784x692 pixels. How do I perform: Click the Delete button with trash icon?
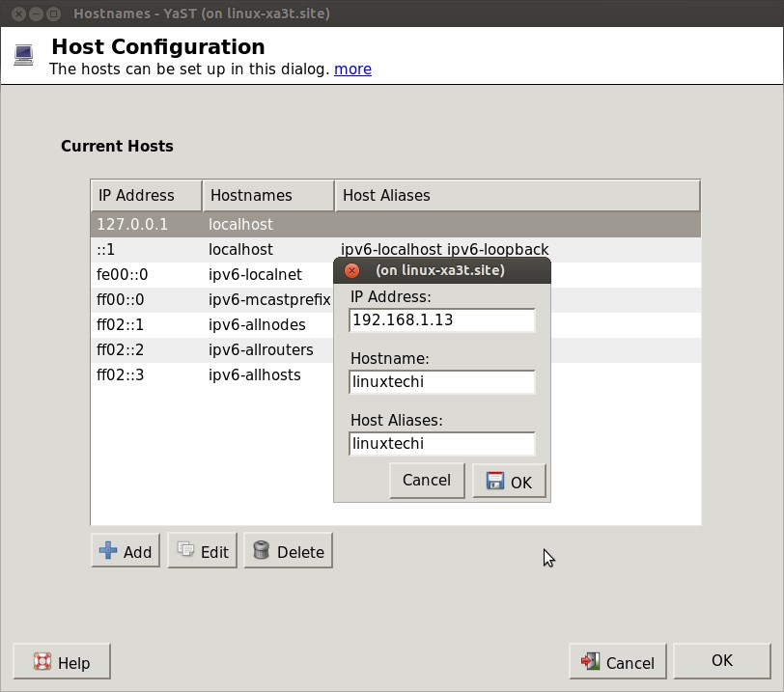point(288,550)
